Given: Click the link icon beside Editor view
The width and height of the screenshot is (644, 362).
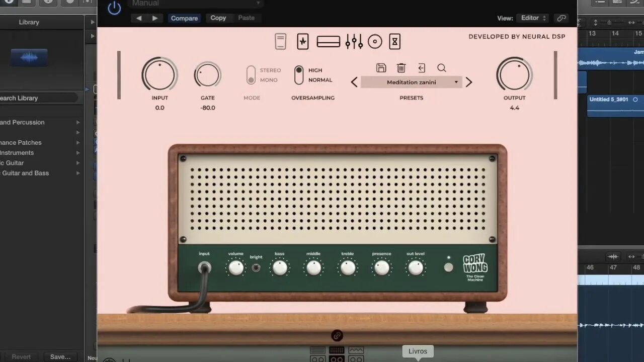Looking at the screenshot, I should 561,18.
